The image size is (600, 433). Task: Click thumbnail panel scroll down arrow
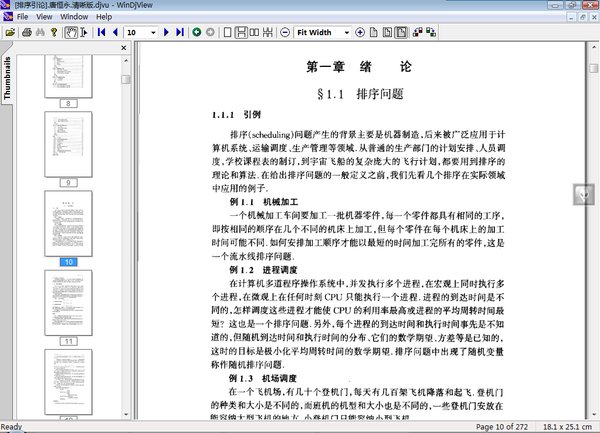coord(126,414)
